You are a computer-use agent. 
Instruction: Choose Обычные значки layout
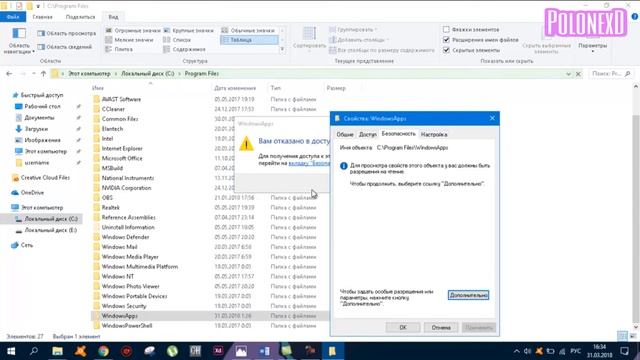[x=248, y=31]
